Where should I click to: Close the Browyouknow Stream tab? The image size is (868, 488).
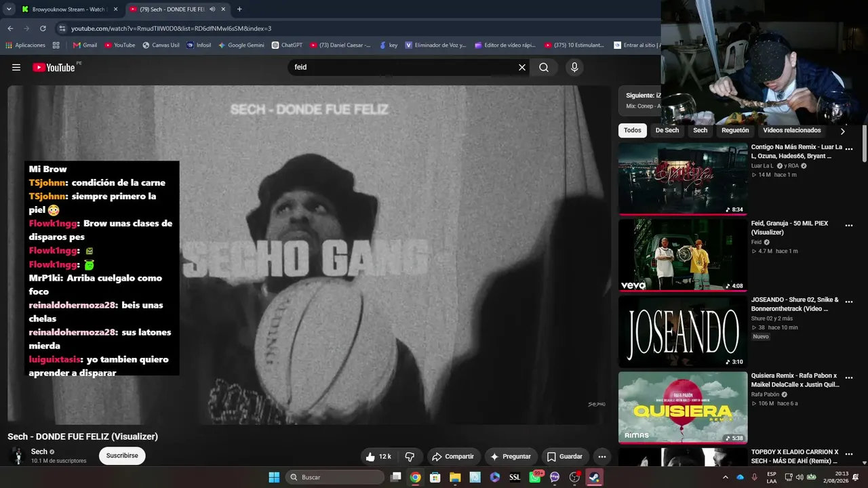coord(115,9)
